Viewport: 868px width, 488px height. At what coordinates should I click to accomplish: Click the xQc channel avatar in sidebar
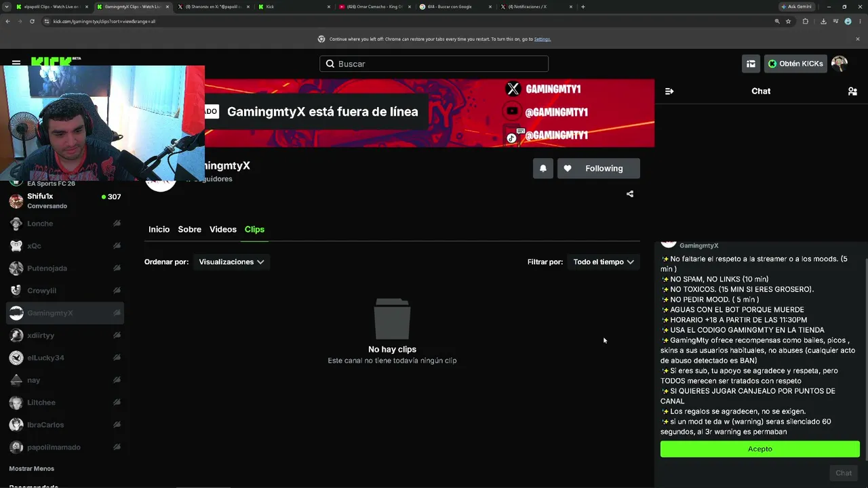(16, 246)
